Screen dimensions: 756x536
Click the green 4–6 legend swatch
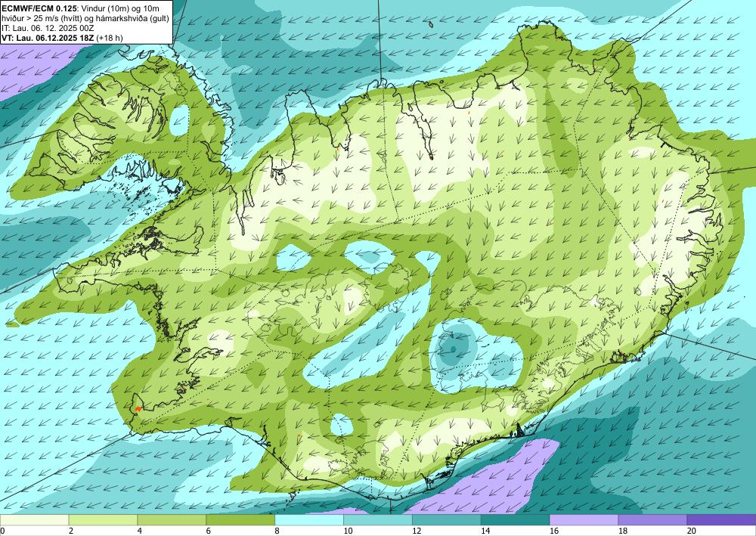coord(172,520)
